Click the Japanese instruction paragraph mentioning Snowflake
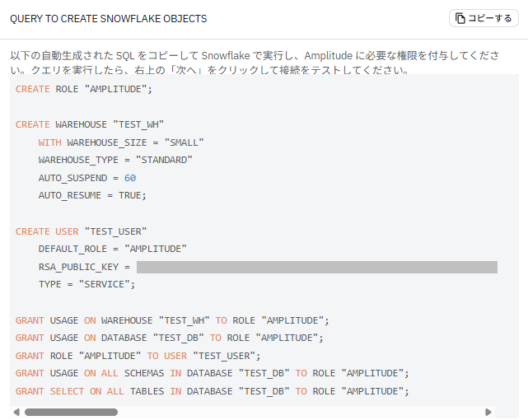This screenshot has width=528, height=420. pos(255,62)
